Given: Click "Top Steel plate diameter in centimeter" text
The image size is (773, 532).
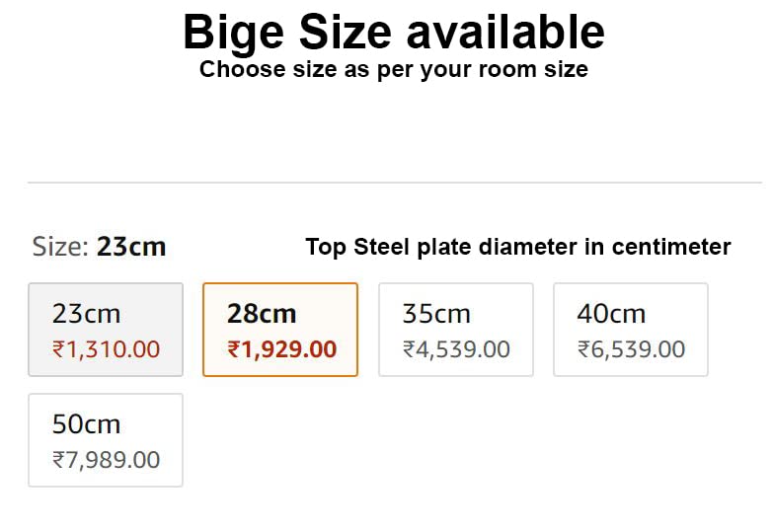Looking at the screenshot, I should 518,247.
